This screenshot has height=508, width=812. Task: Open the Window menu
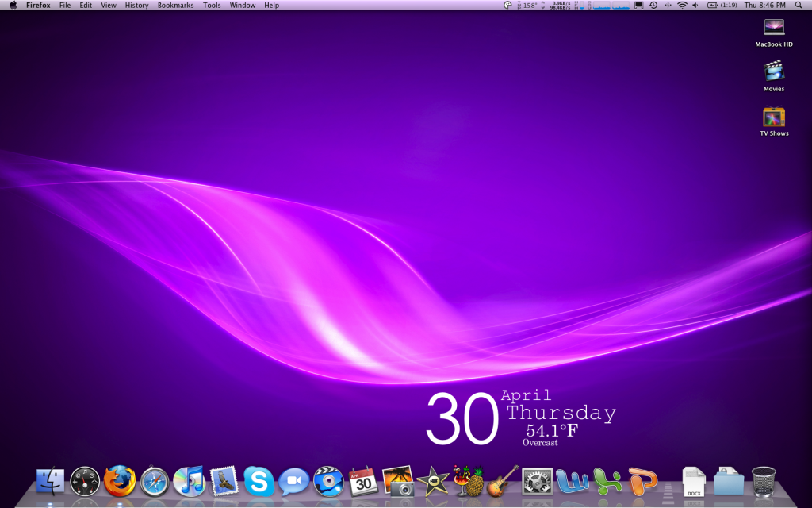click(x=243, y=6)
